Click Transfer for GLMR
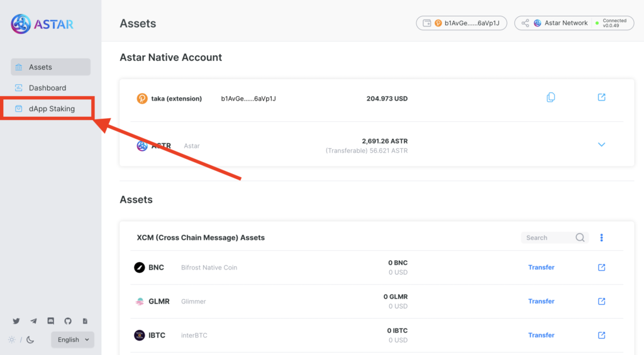 [x=541, y=301]
